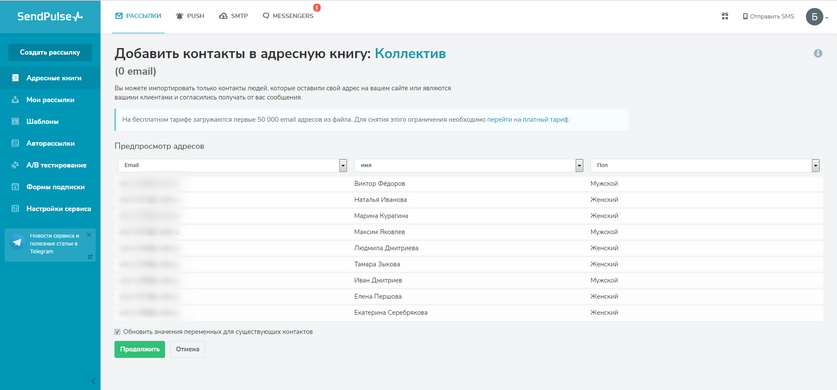
Task: Follow the перейти на платный тариф link
Action: pos(528,120)
